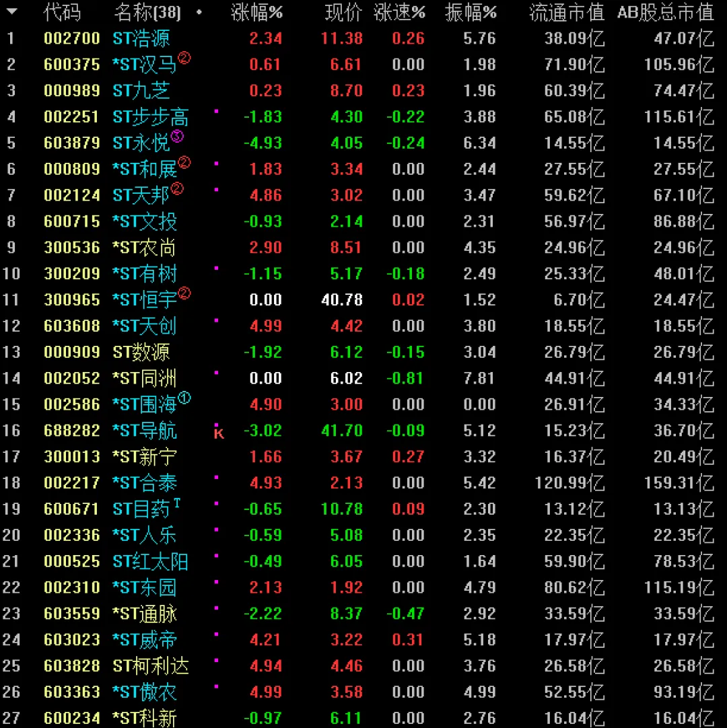Click the circled 1 badge next to *ST围海
727x728 pixels.
[184, 398]
